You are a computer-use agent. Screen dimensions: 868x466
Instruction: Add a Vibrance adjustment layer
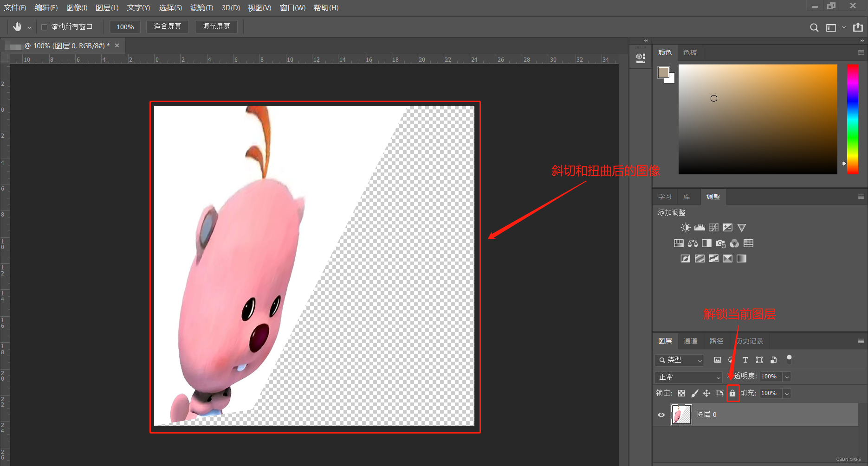point(742,228)
